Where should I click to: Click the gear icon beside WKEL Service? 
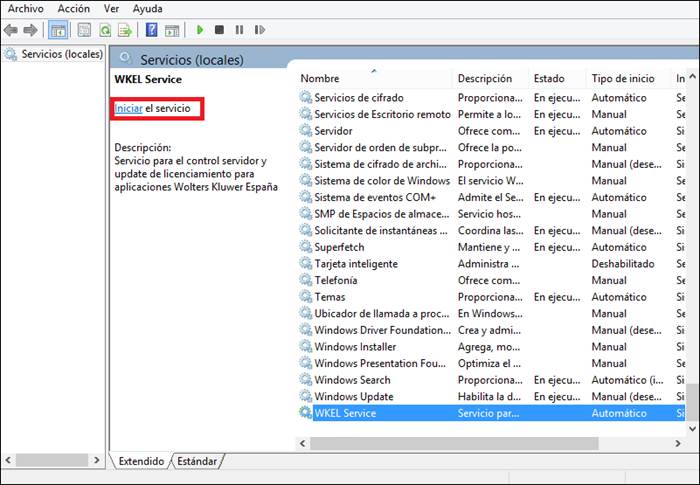[305, 413]
